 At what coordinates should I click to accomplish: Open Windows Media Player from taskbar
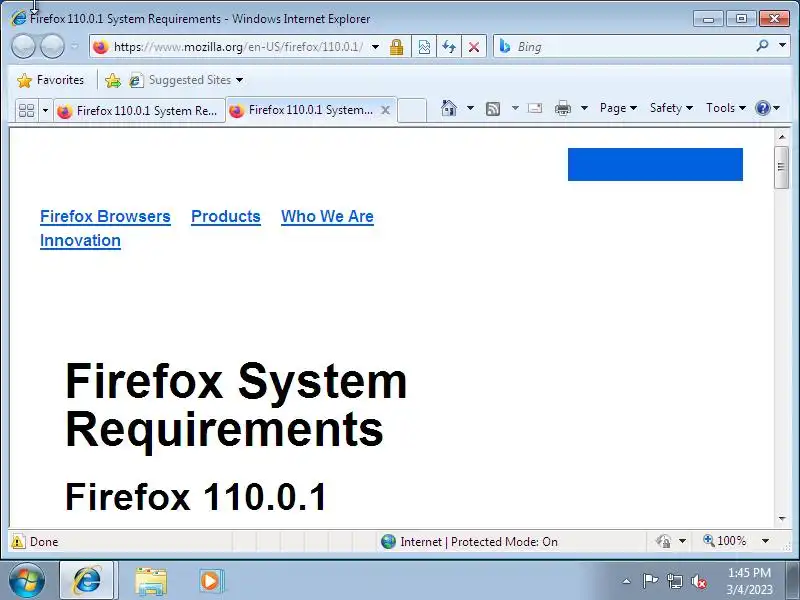(x=210, y=581)
